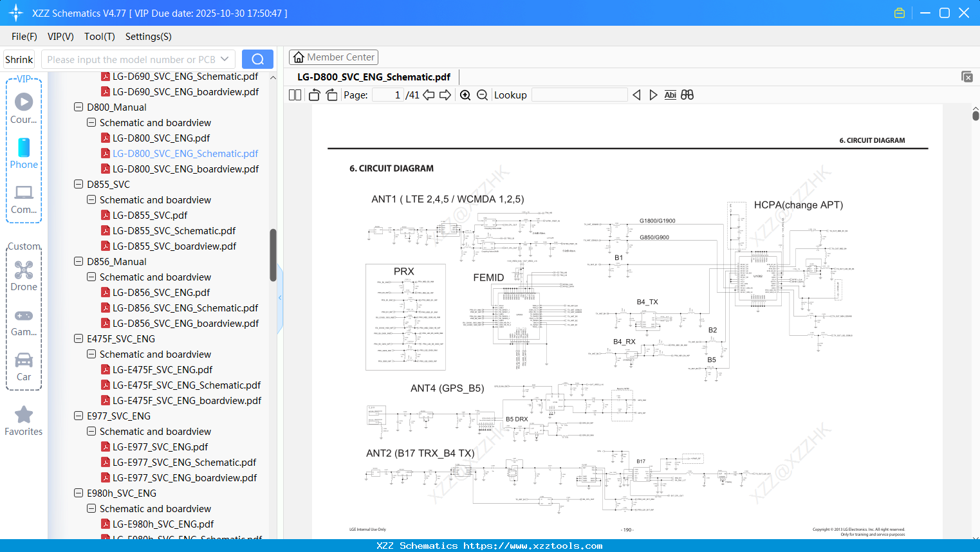Rotate the page clockwise
Viewport: 980px width, 552px height.
[331, 95]
